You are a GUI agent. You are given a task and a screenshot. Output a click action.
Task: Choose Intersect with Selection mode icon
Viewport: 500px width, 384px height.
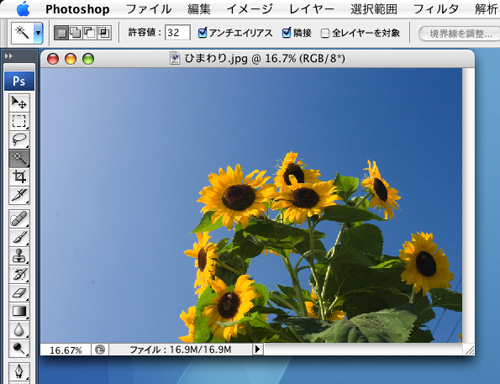tap(104, 33)
